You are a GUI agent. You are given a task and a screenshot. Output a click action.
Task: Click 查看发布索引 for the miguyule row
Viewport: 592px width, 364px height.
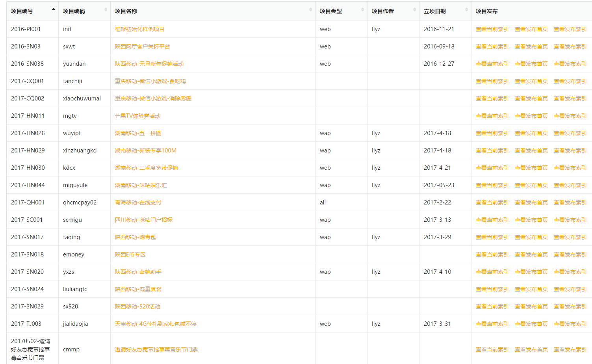point(570,185)
